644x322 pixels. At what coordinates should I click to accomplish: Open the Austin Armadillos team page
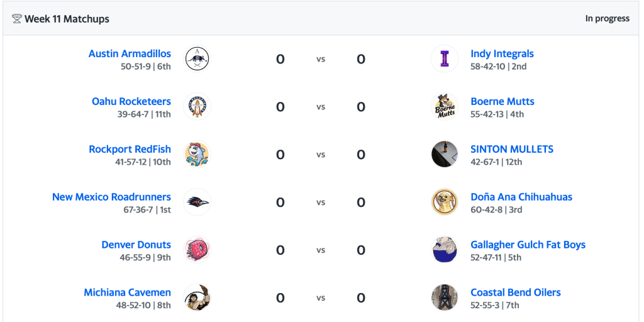click(x=130, y=53)
